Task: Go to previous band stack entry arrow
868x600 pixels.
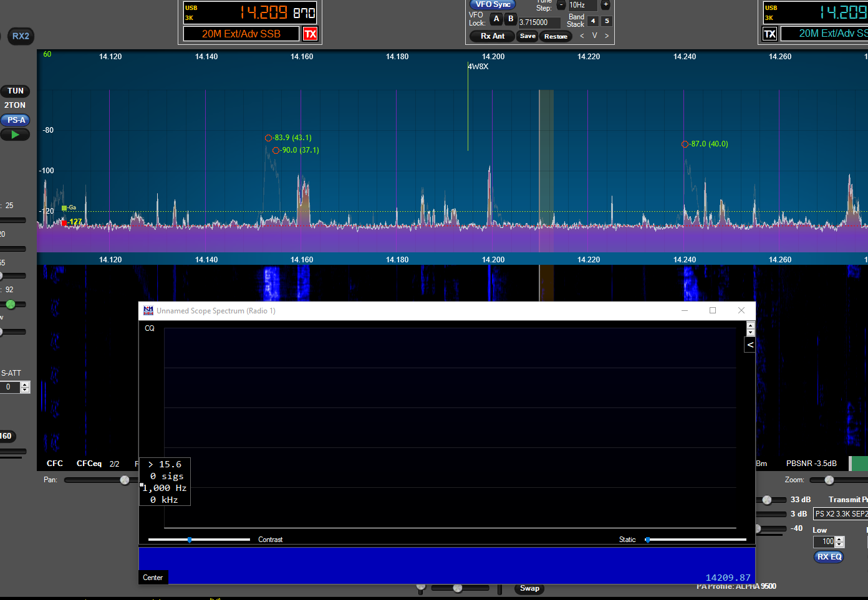Action: click(x=582, y=36)
